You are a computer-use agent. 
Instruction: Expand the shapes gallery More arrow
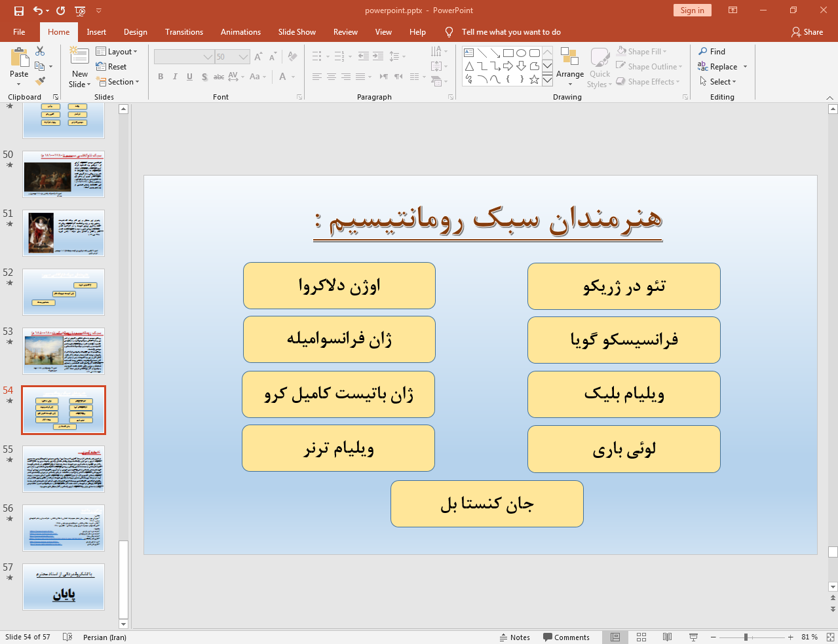pos(547,80)
